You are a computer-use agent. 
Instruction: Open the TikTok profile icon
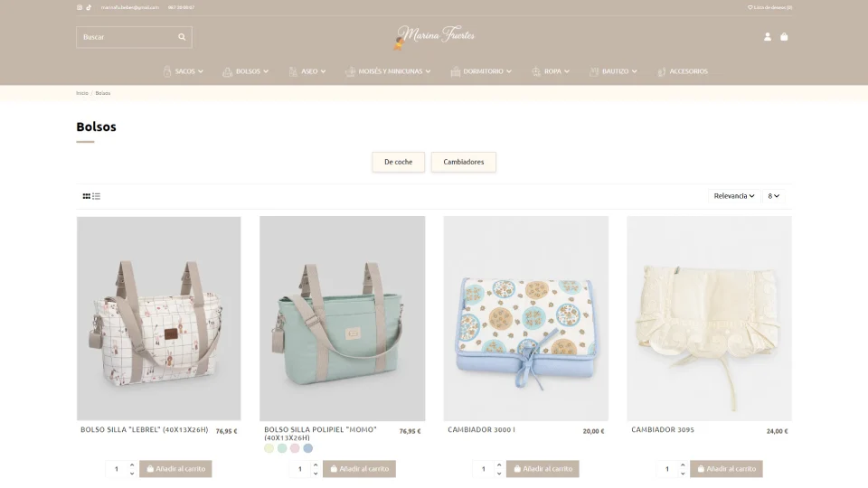tap(89, 7)
